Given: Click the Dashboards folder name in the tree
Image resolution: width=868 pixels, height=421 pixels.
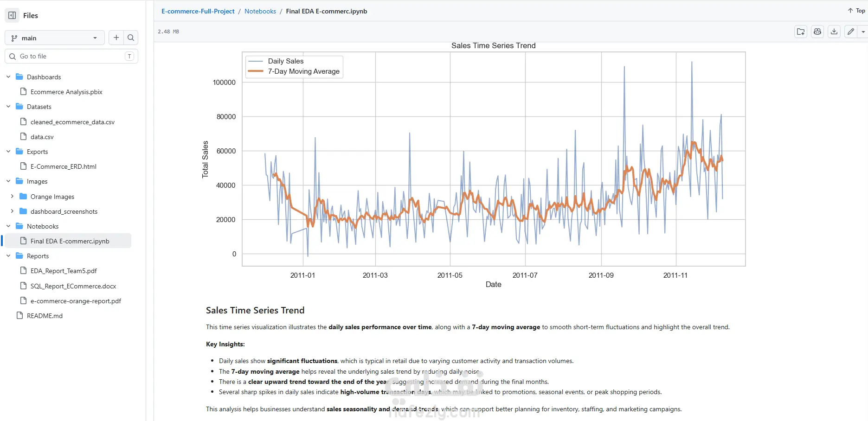Looking at the screenshot, I should [x=44, y=77].
